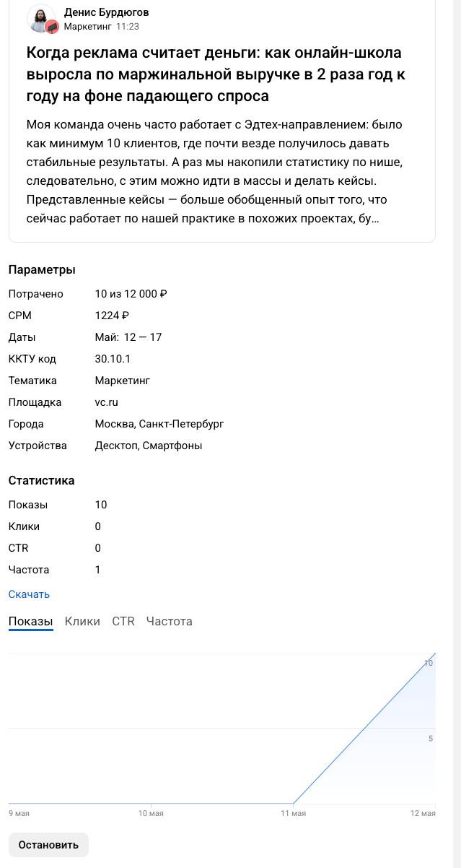Open the Маркетинг category under author name
The image size is (461, 868).
coord(88,26)
